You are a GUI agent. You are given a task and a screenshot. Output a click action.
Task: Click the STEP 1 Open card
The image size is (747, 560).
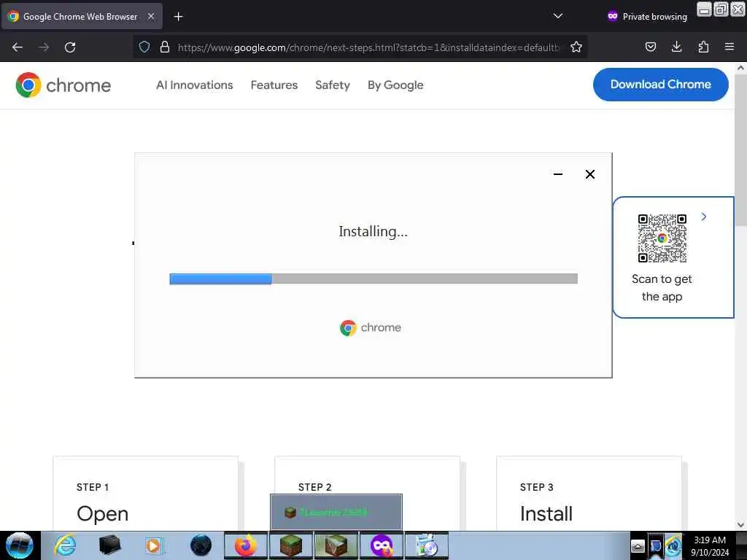(x=146, y=494)
